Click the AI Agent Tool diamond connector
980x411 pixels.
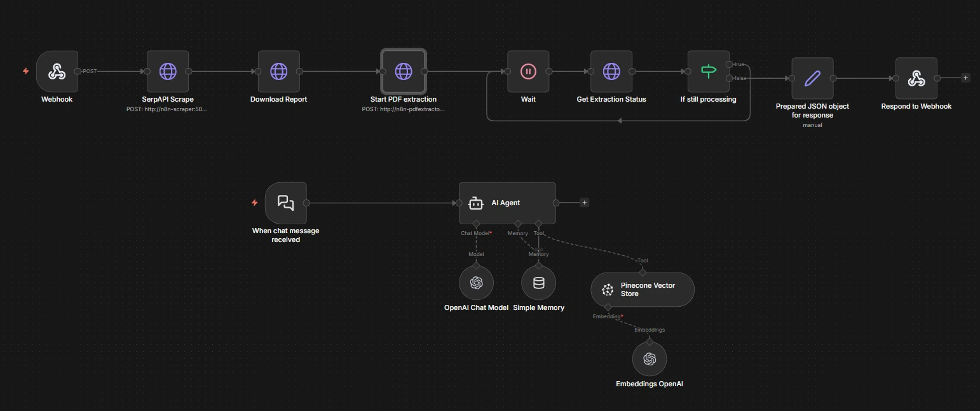(x=538, y=224)
